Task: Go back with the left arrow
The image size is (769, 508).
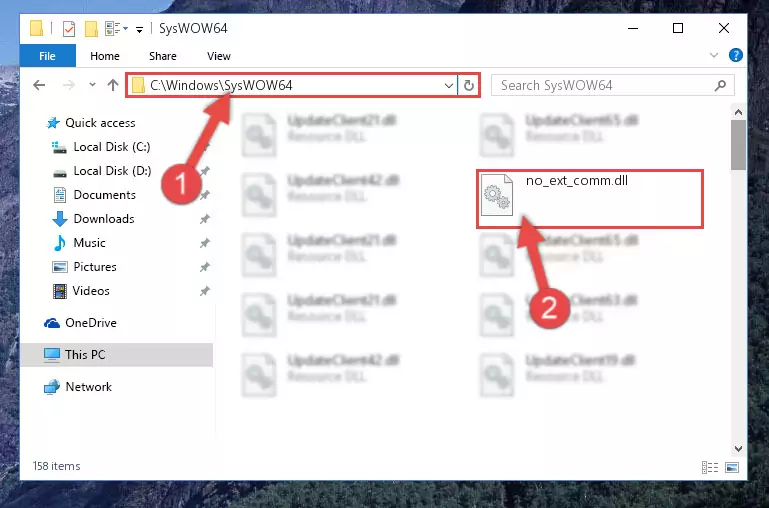Action: point(39,85)
